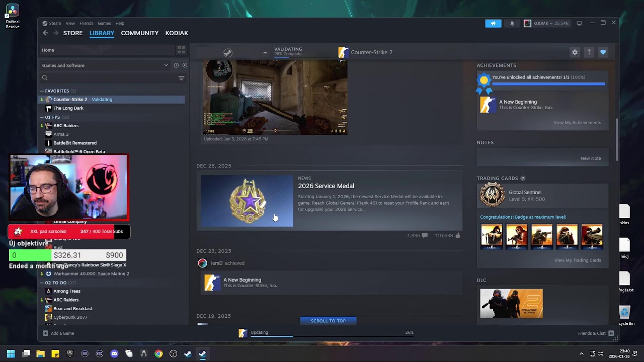Select The Long Dark in library
Screen dimensions: 644x362
[x=68, y=108]
